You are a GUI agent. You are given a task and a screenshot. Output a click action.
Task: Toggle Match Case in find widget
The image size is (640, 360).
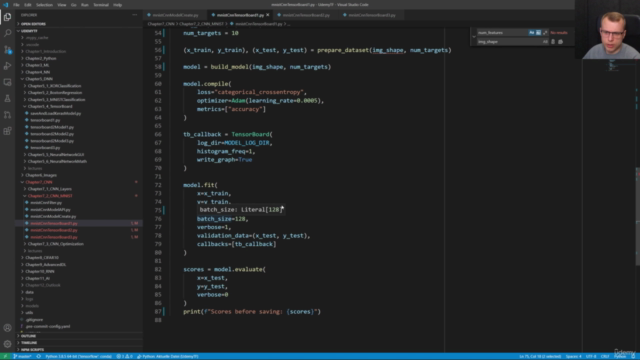531,33
